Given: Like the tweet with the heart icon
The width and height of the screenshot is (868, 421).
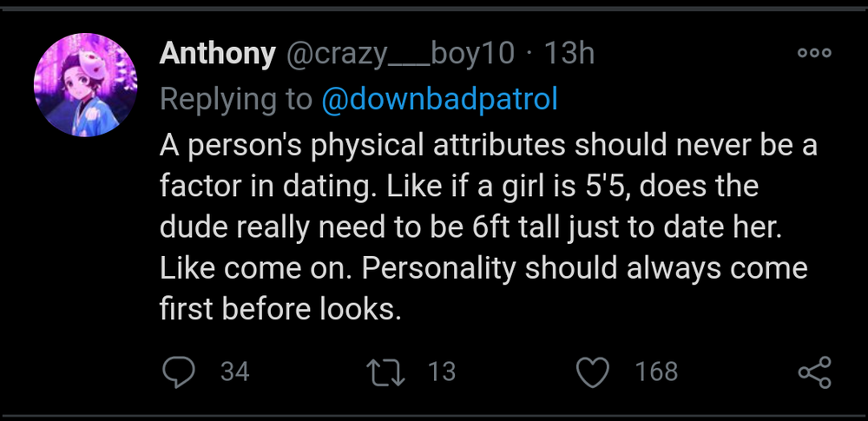Looking at the screenshot, I should [x=595, y=372].
